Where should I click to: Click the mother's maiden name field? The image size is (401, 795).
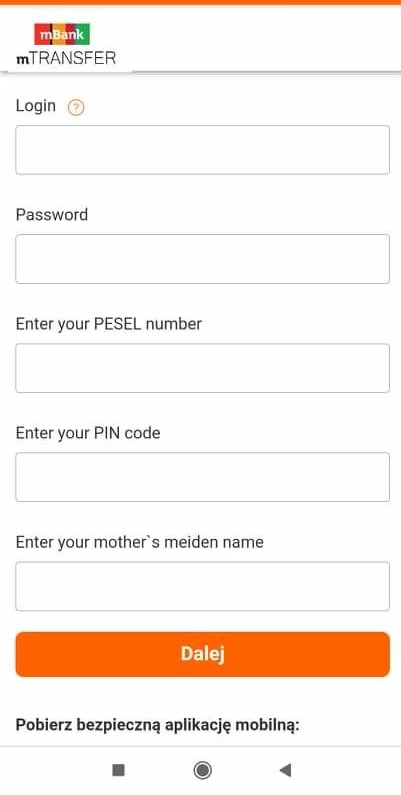(x=202, y=586)
